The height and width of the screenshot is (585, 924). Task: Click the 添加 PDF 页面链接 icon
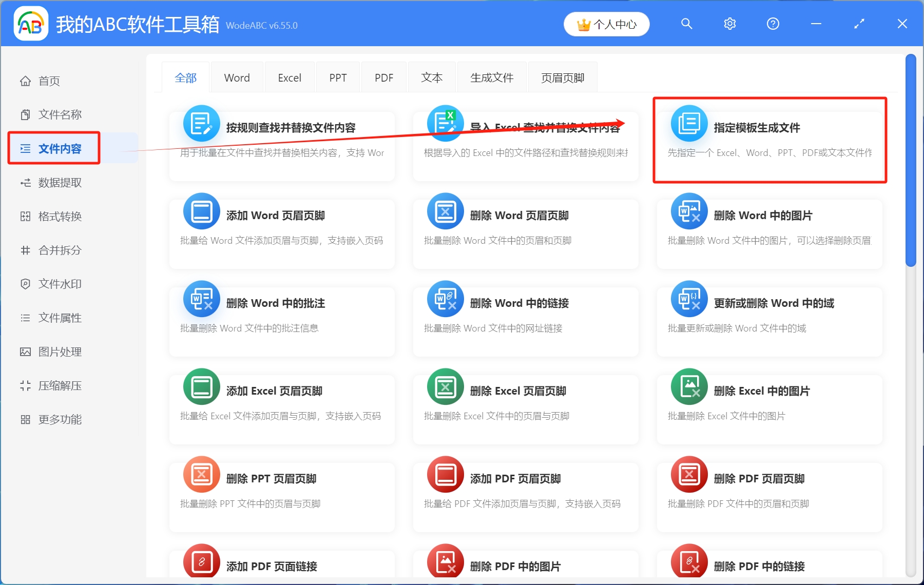point(201,562)
